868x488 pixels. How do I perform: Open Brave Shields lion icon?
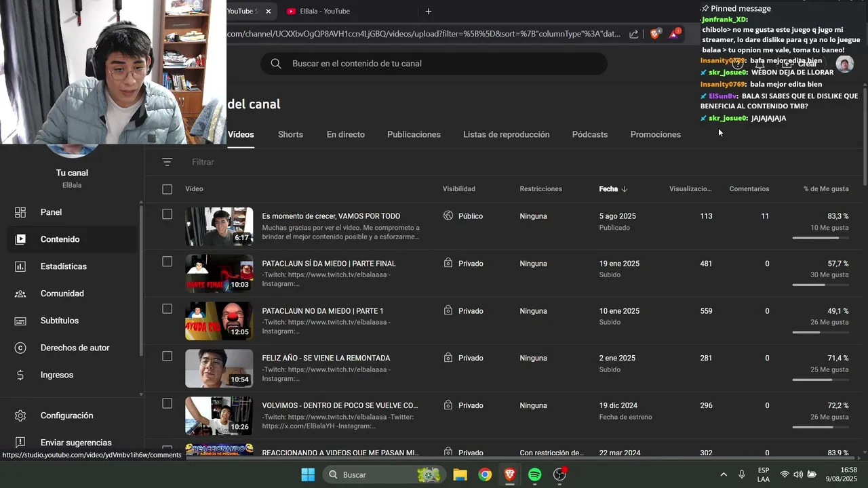[x=655, y=33]
